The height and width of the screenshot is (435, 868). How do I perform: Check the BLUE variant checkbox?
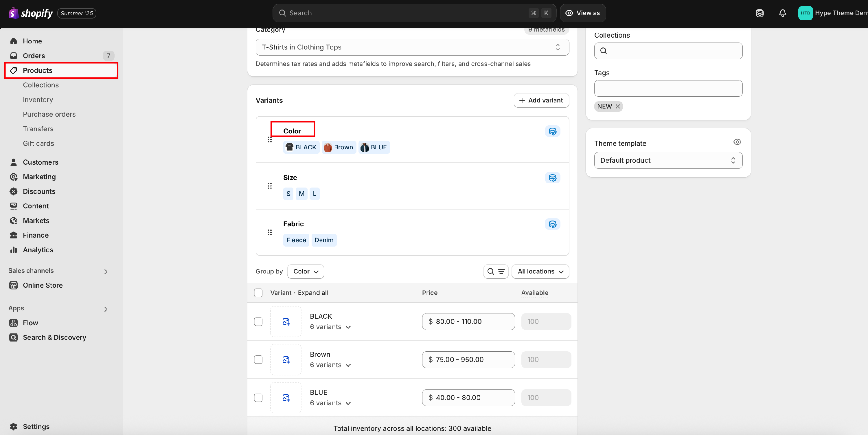pos(258,398)
